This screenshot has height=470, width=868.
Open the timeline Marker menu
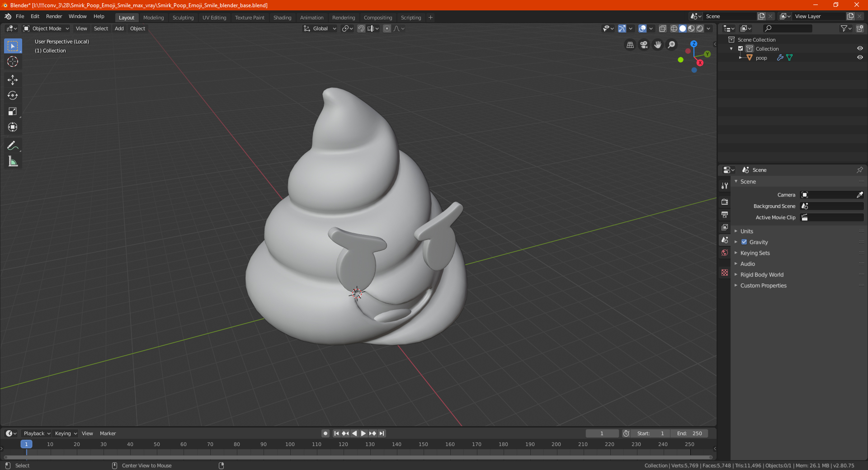[108, 433]
